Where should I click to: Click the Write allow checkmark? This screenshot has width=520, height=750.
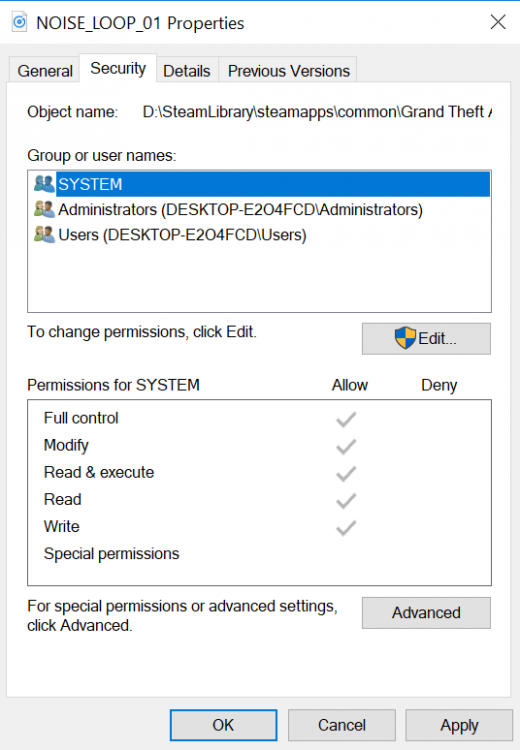pyautogui.click(x=346, y=528)
